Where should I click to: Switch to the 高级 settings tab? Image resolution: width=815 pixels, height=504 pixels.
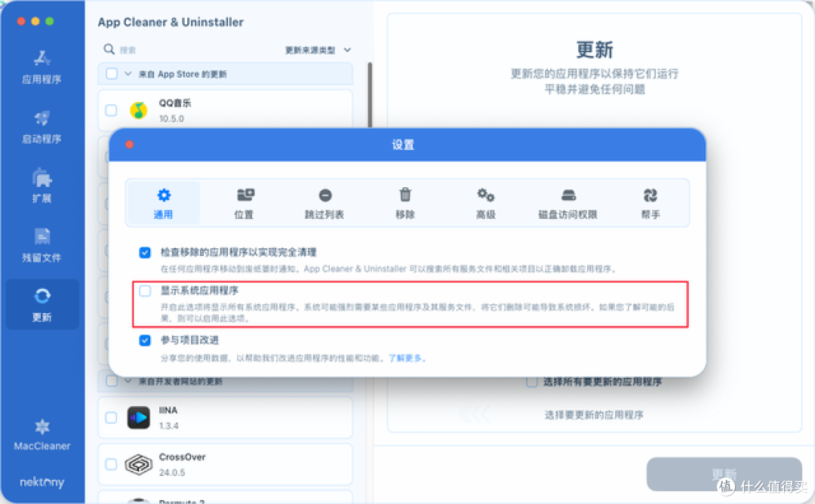coord(485,203)
